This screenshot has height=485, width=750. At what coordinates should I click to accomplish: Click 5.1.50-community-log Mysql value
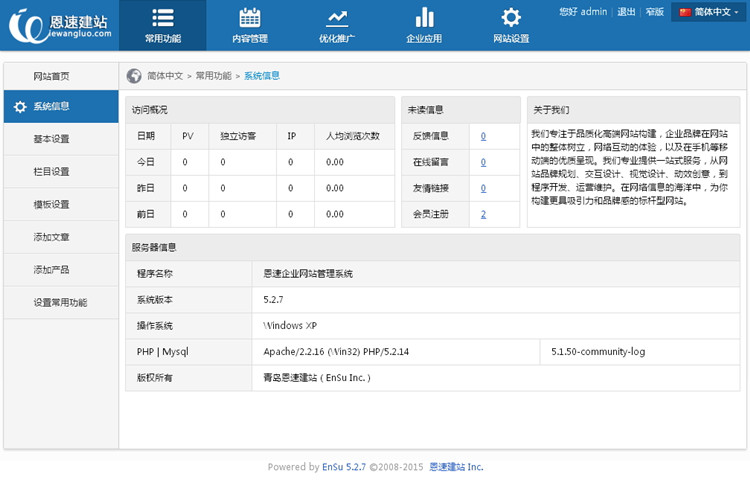pos(598,352)
